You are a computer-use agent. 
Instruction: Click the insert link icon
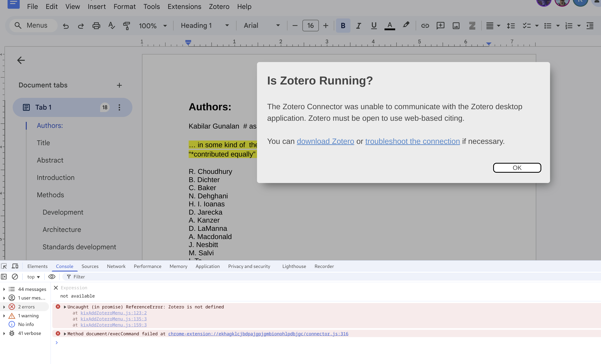pos(425,26)
